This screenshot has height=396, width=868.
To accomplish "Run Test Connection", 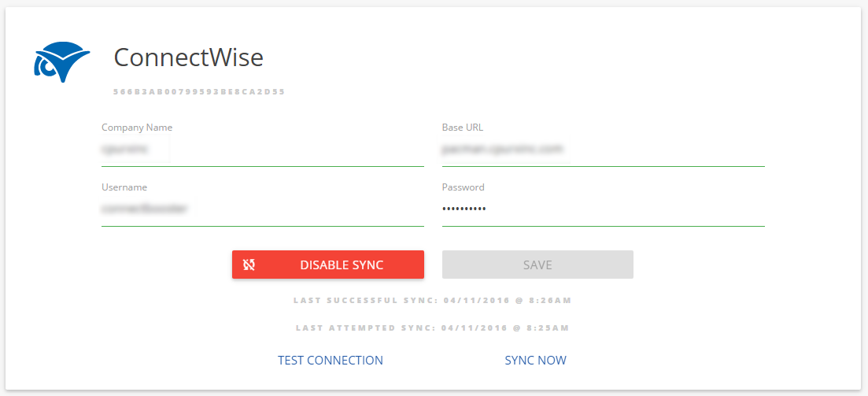I will [x=331, y=360].
